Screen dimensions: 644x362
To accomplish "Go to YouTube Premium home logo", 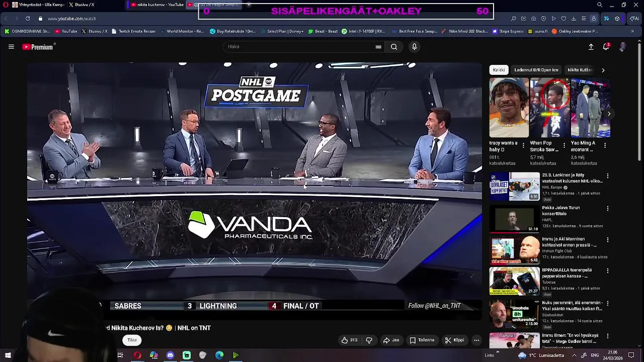I will coord(39,47).
